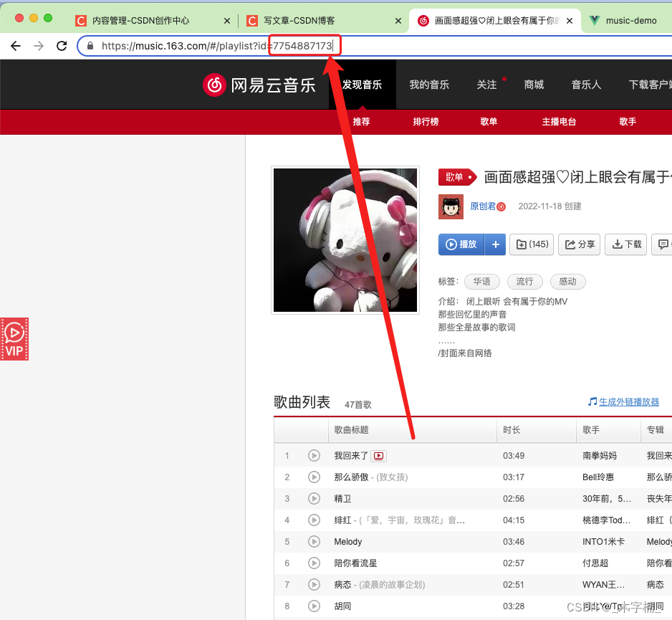Play the song Melody
672x620 pixels.
pyautogui.click(x=314, y=542)
